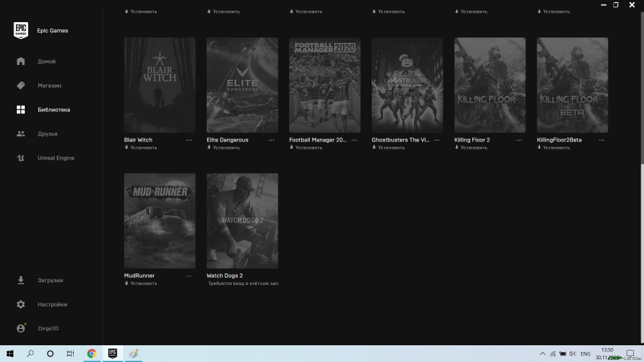Open the Домой home icon
644x362 pixels.
[x=21, y=61]
